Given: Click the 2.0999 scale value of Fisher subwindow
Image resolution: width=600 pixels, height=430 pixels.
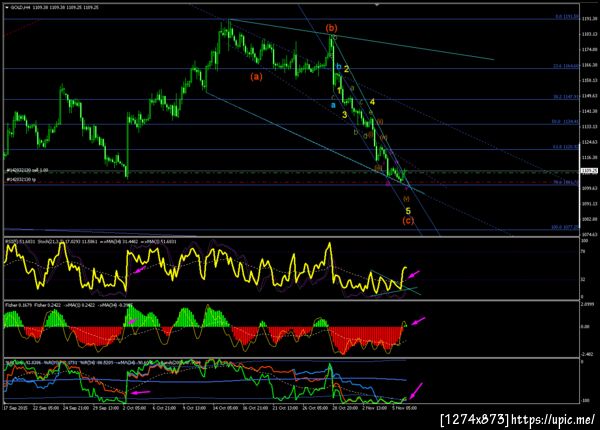Looking at the screenshot, I should pyautogui.click(x=589, y=305).
